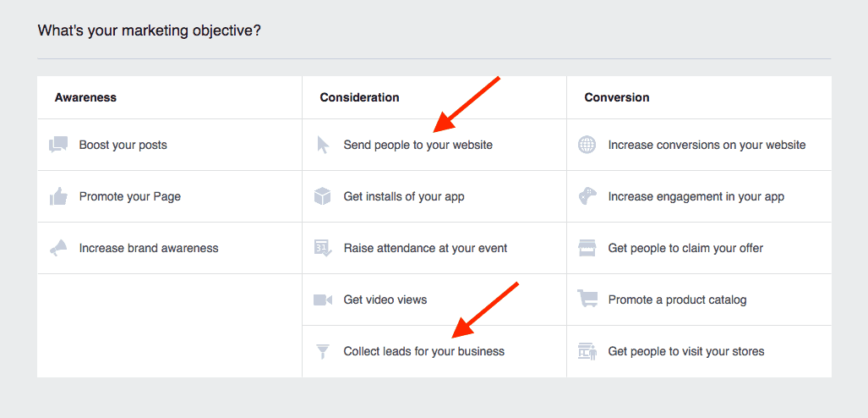Viewport: 868px width, 418px height.
Task: Click the game controller icon for app engagement
Action: click(587, 196)
